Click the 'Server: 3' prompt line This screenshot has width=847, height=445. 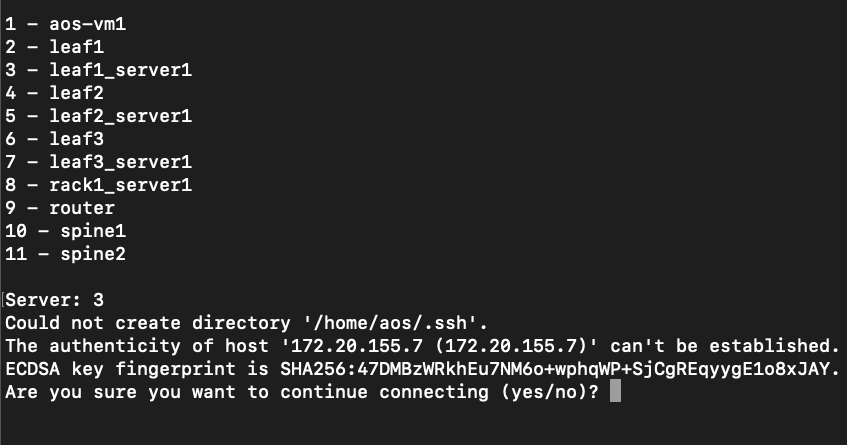click(55, 300)
